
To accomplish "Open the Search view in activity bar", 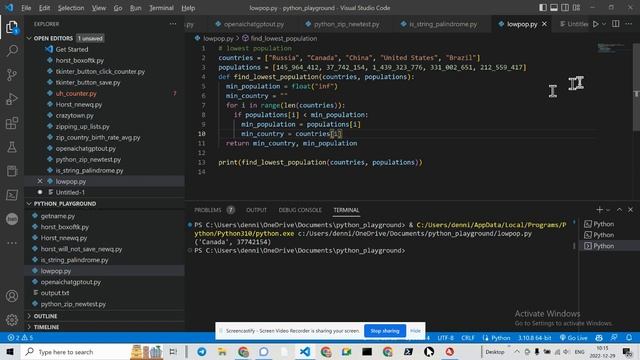I will 12,51.
